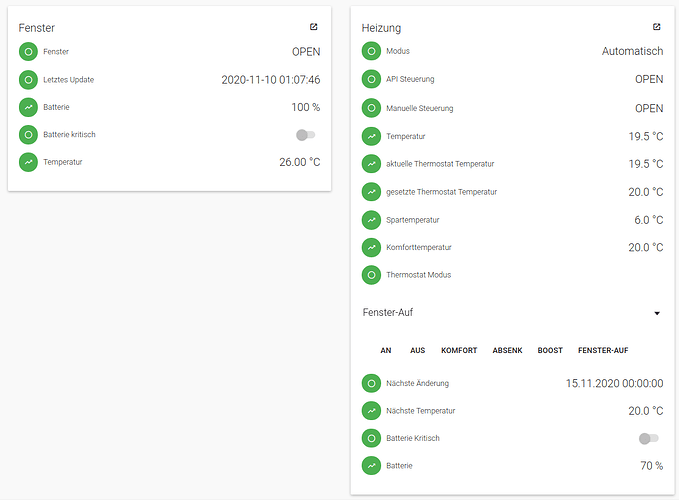Select the AUS mode button
The height and width of the screenshot is (500, 679).
[417, 350]
